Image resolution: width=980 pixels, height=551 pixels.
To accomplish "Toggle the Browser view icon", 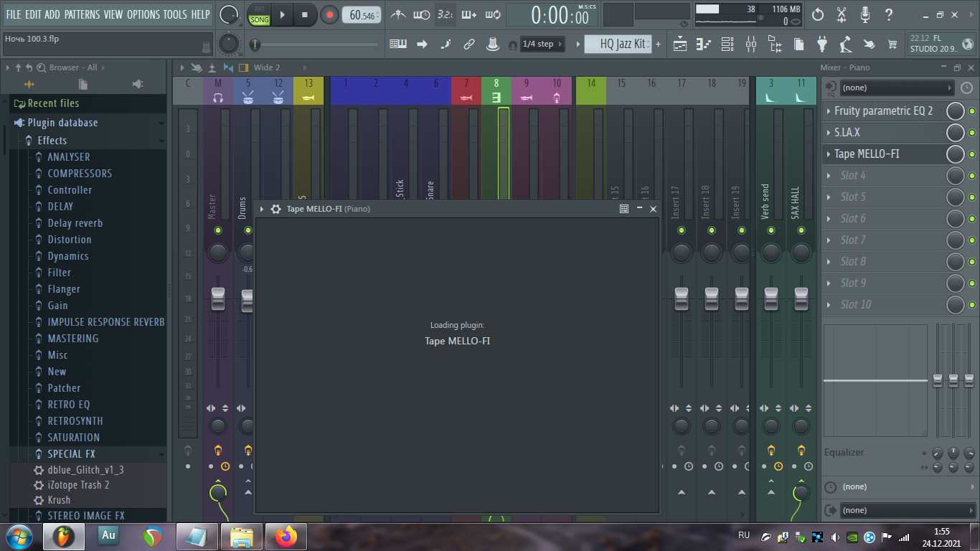I will click(x=775, y=44).
